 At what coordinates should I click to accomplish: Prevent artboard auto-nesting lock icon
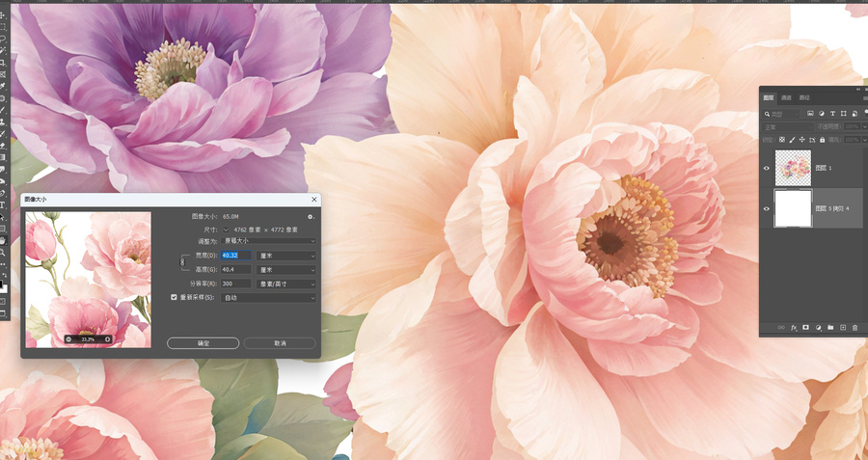pos(812,140)
